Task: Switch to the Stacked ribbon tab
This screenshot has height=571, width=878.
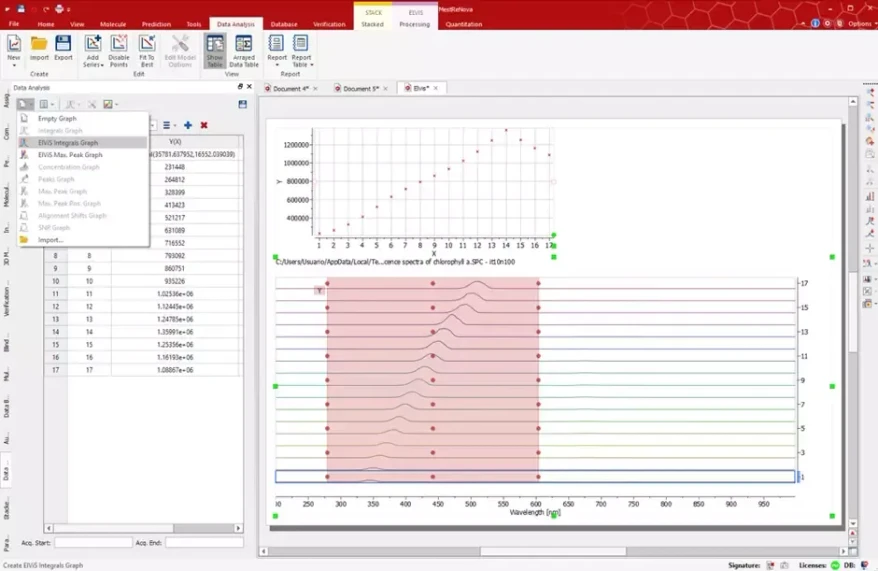Action: pyautogui.click(x=372, y=24)
